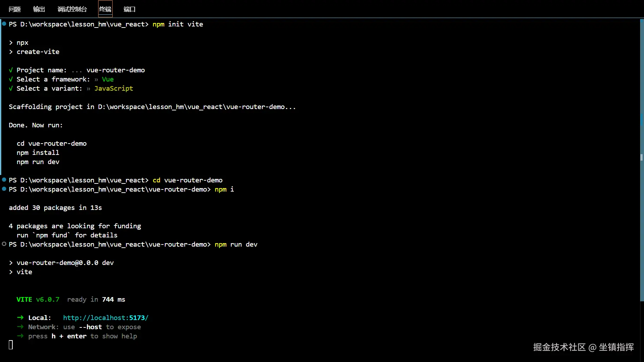The image size is (644, 362).
Task: Open the 问题 (Problems) tab
Action: 14,9
